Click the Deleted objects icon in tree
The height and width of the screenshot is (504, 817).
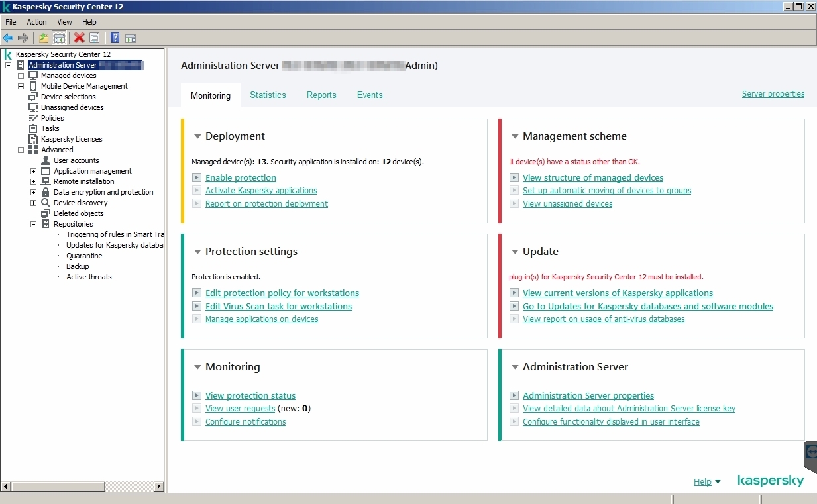(46, 213)
